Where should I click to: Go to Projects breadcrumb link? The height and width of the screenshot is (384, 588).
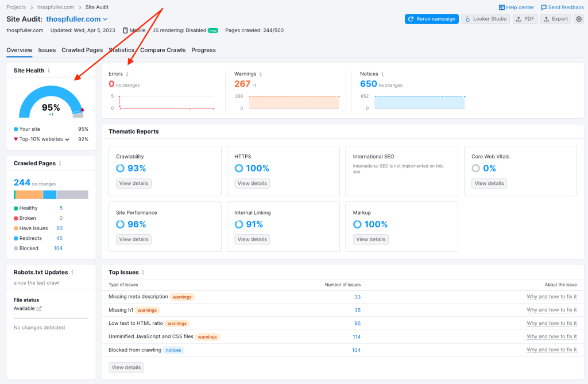(x=16, y=7)
